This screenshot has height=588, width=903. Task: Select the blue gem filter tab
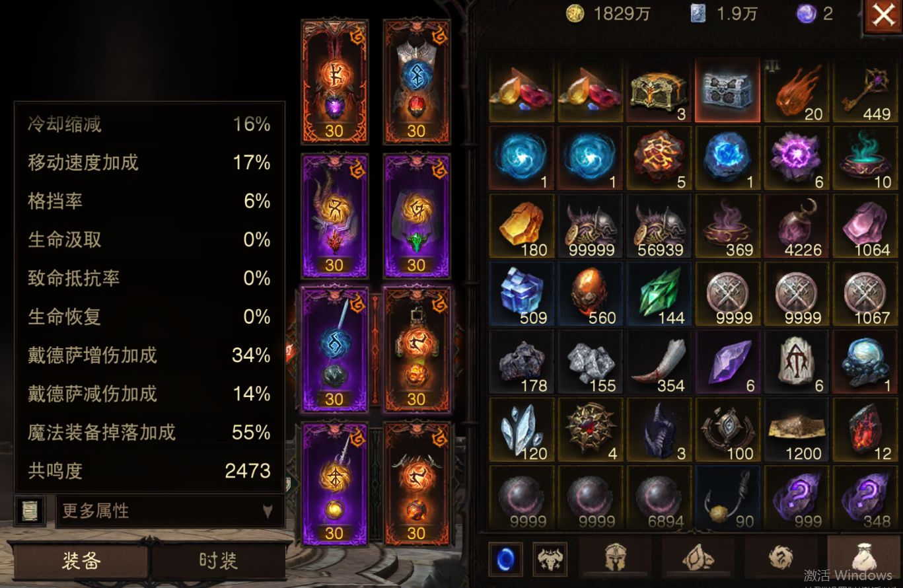coord(505,560)
